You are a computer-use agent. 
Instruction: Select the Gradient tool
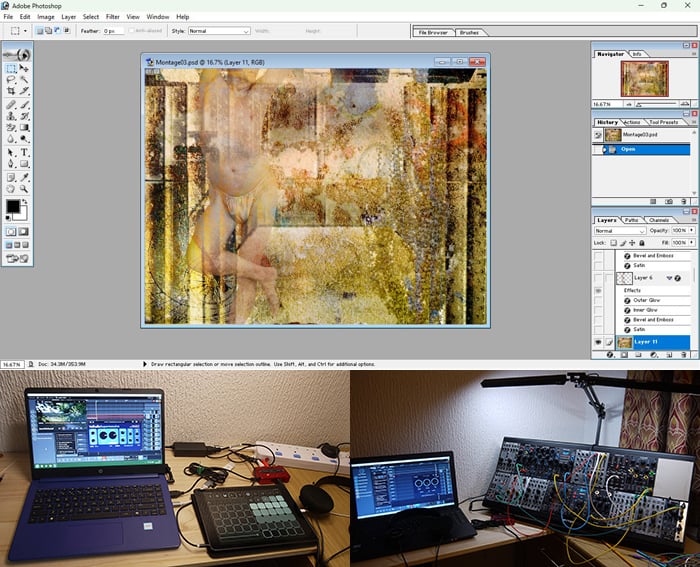(x=24, y=128)
